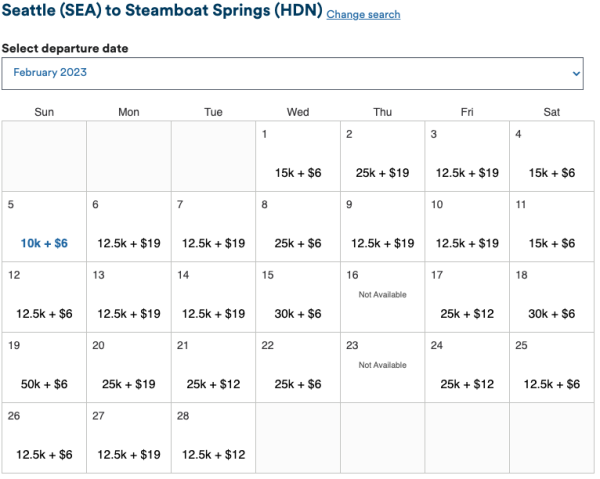Click the Change search link
The height and width of the screenshot is (479, 600).
click(x=363, y=15)
